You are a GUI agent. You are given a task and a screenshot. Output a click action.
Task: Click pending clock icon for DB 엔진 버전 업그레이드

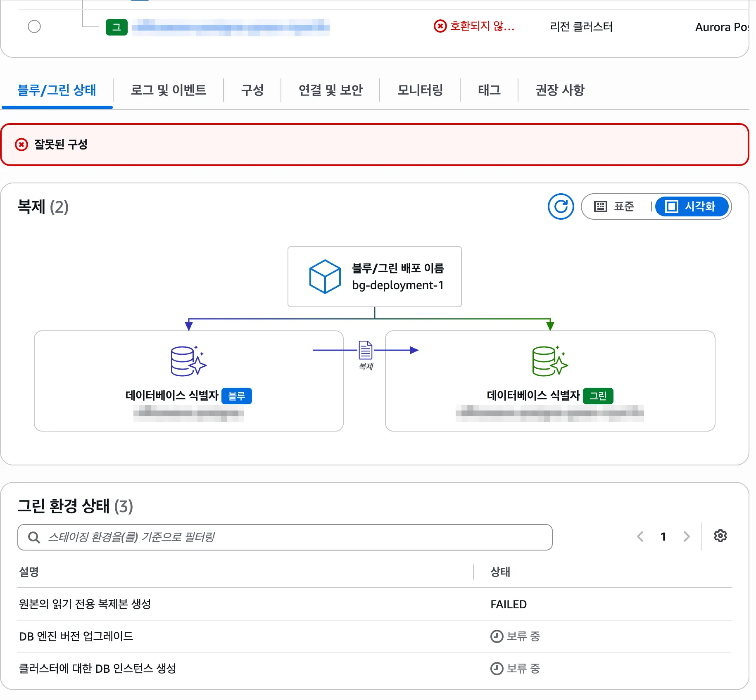[x=497, y=636]
